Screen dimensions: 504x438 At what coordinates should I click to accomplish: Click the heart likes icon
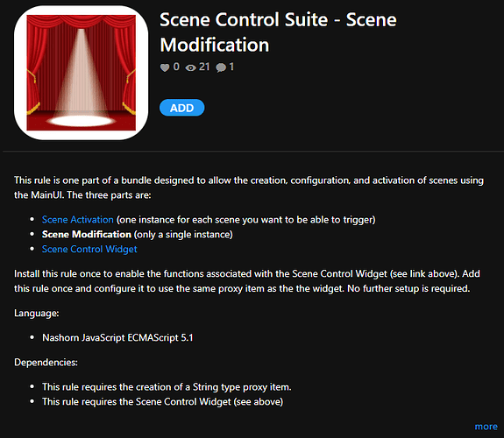pyautogui.click(x=165, y=67)
